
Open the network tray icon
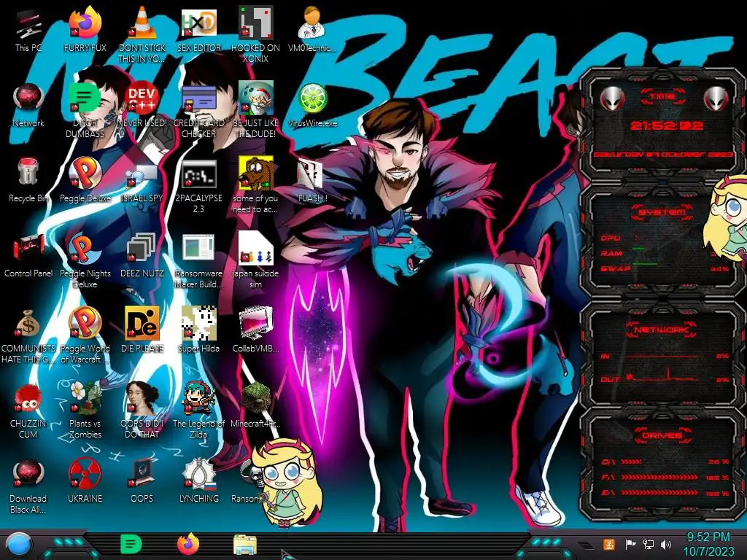tap(648, 544)
